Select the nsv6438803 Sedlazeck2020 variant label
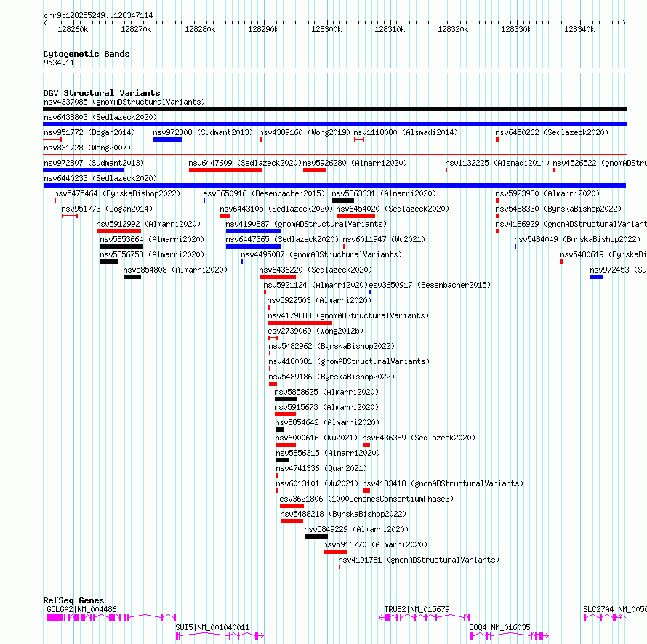This screenshot has height=644, width=647. point(100,117)
